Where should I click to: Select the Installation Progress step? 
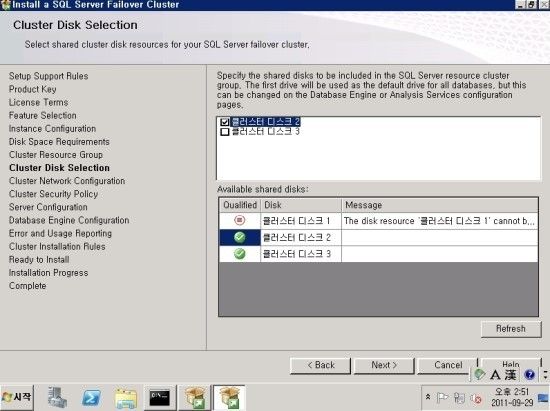pos(48,273)
